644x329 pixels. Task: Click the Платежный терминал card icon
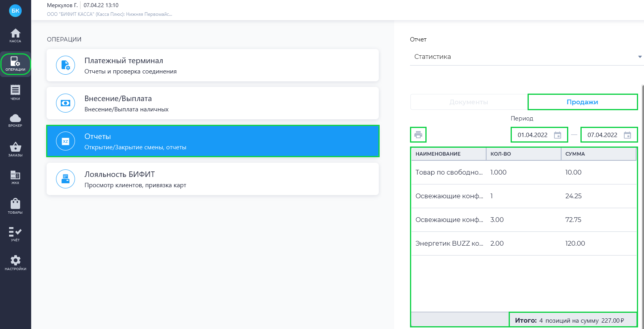(x=66, y=65)
